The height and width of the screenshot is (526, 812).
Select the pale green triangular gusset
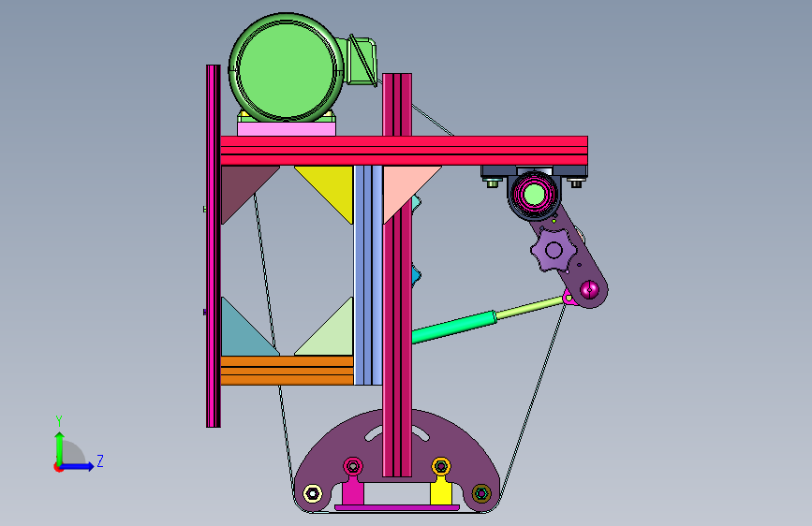click(332, 334)
